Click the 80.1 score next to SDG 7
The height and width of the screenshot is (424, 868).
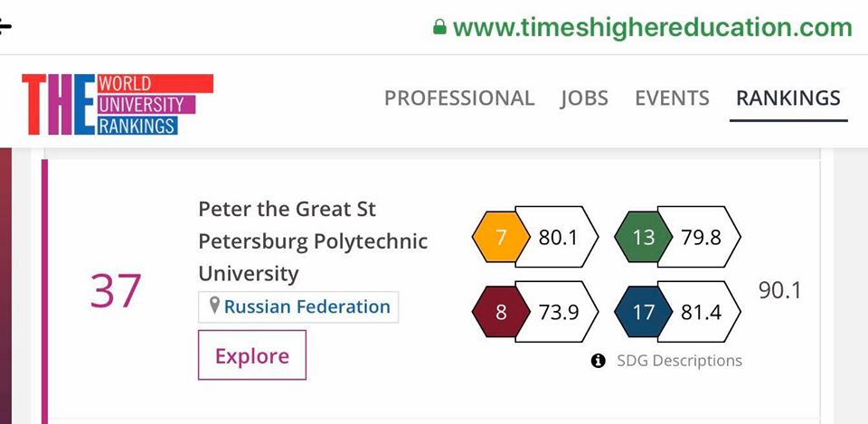pos(558,239)
